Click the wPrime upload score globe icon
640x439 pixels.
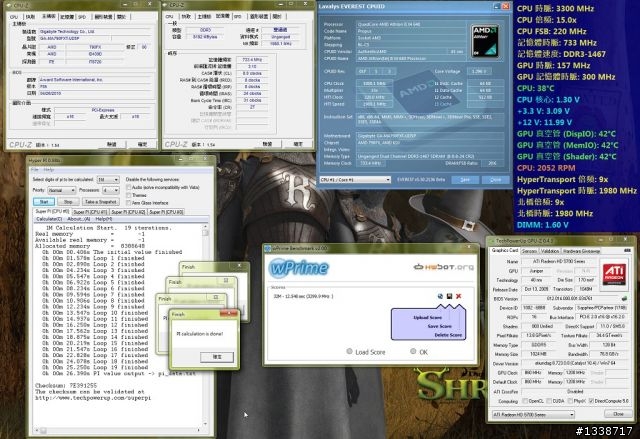tap(440, 296)
